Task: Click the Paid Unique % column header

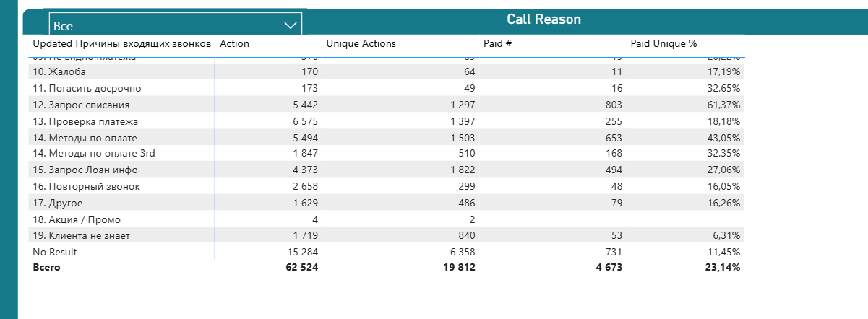Action: pos(663,44)
